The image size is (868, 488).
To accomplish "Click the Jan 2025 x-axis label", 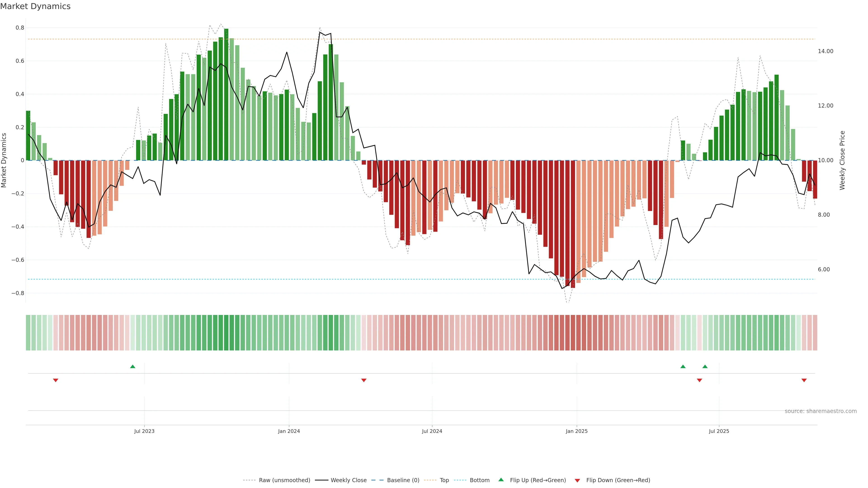I will point(577,431).
